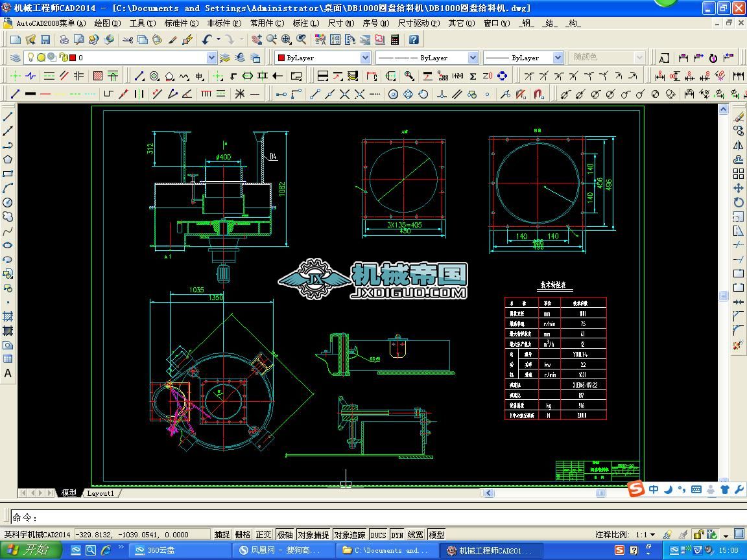Screen dimensions: 747x560
Task: Click the Undo arrow icon
Action: tap(207, 40)
